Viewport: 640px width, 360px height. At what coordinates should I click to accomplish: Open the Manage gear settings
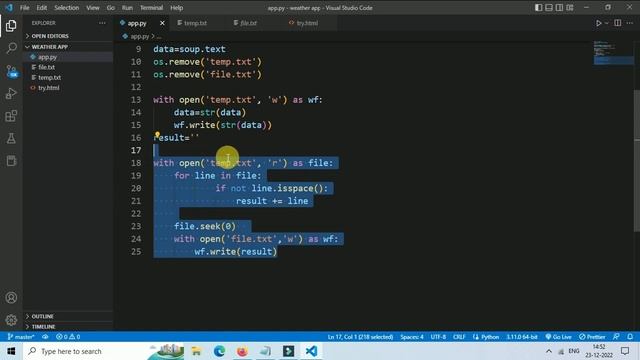(x=11, y=320)
